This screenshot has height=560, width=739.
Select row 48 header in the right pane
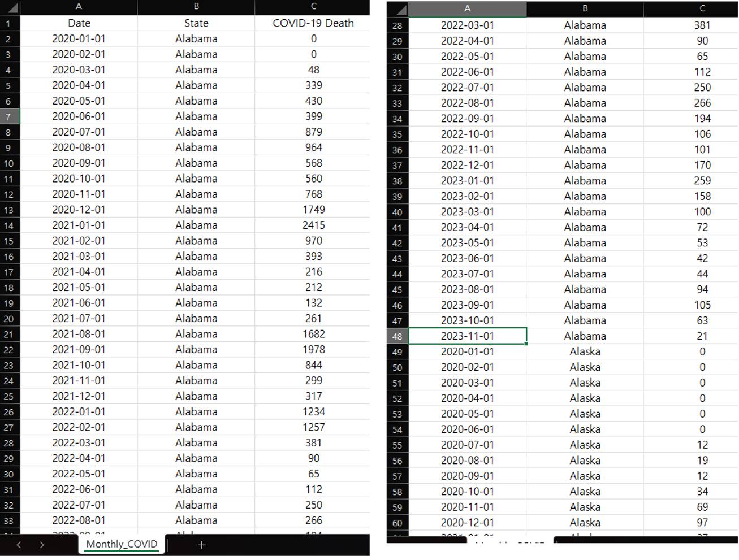(397, 336)
